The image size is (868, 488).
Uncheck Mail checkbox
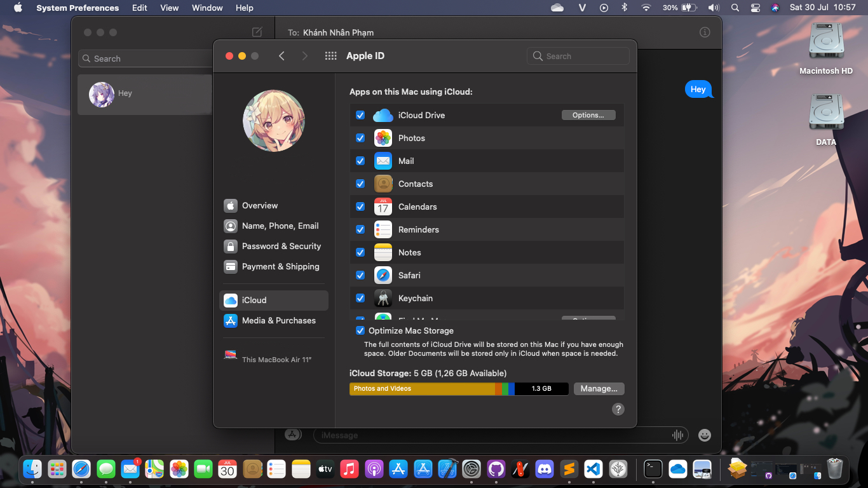[360, 161]
